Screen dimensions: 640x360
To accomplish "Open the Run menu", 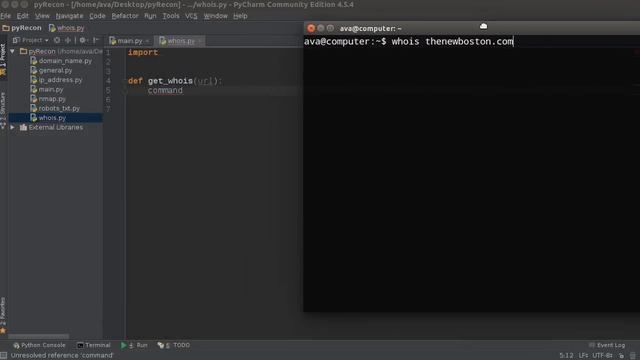I will click(150, 16).
